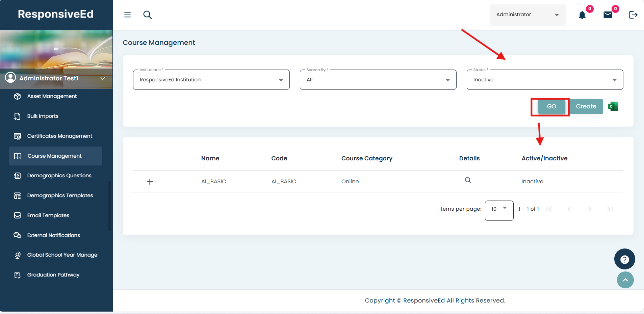Open the notifications bell icon
Image resolution: width=644 pixels, height=314 pixels.
pos(582,15)
